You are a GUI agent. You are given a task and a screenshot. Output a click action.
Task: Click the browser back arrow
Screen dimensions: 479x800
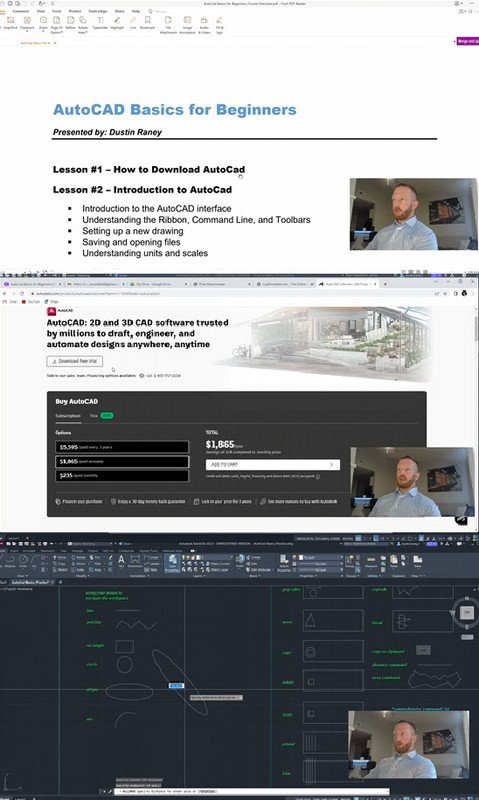5,293
